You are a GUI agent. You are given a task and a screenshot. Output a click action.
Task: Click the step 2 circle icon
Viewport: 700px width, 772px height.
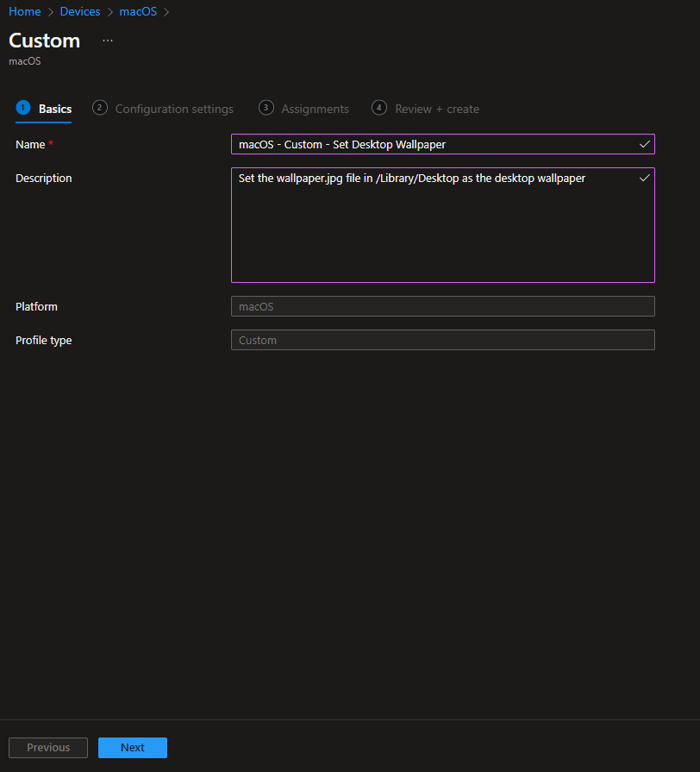click(x=100, y=107)
